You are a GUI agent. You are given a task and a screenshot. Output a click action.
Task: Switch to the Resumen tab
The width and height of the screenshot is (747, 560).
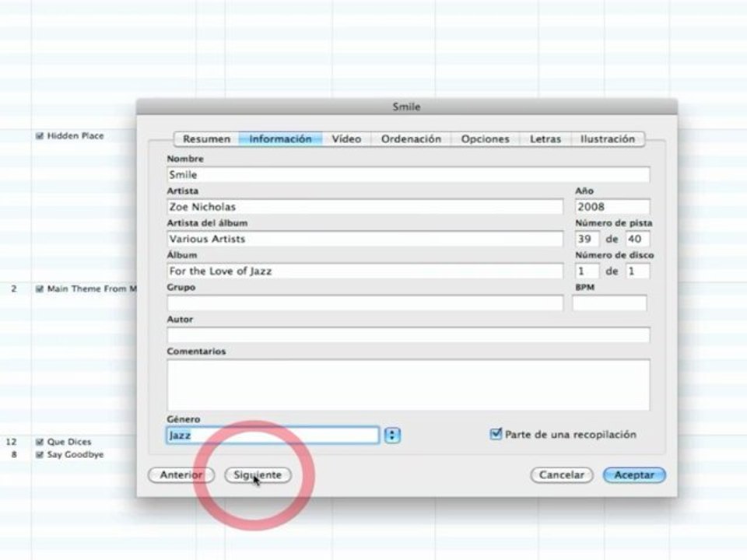point(206,139)
